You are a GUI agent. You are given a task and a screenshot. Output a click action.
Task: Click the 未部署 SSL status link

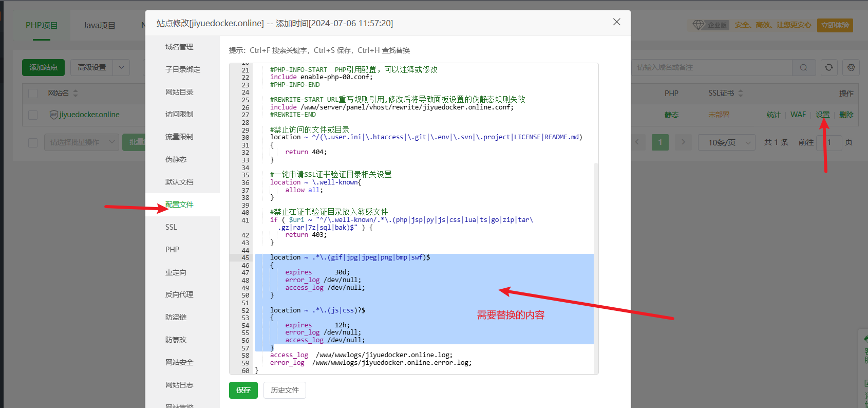point(719,115)
